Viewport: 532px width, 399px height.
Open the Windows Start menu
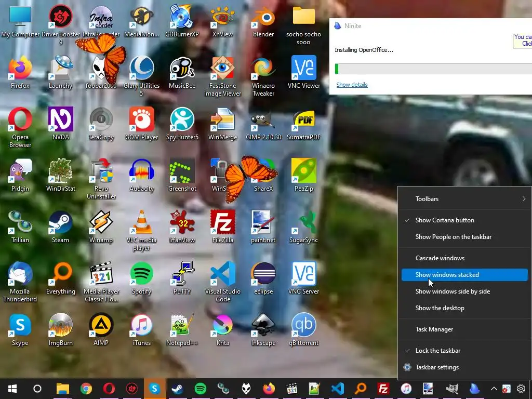[x=12, y=389]
